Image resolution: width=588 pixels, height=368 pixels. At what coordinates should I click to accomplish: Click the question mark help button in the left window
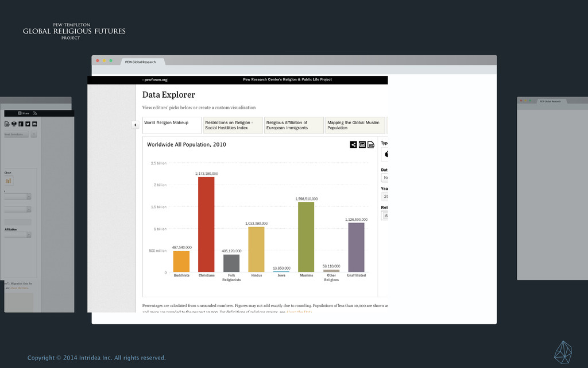[34, 135]
